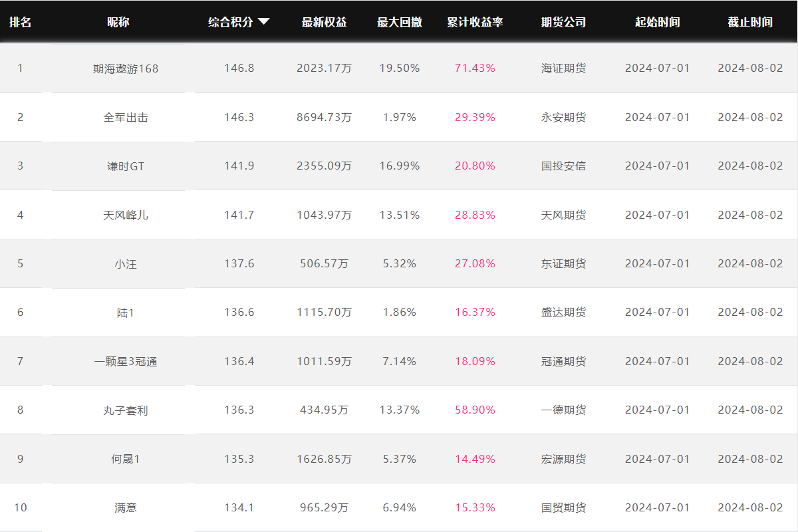Click 国投安信 in the company column

point(563,166)
